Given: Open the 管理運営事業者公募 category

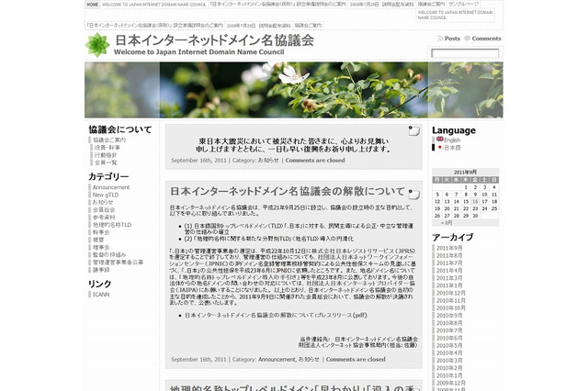Looking at the screenshot, I should click(x=118, y=263).
